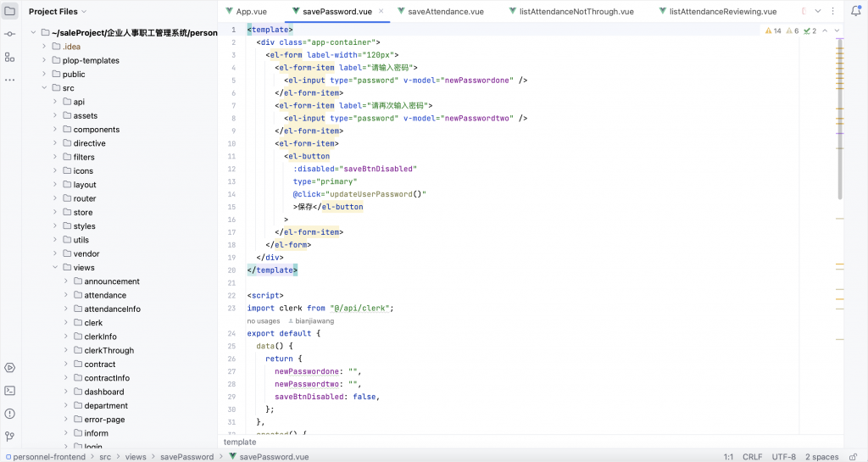Toggle the read-only lock in status bar
This screenshot has height=462, width=868.
pyautogui.click(x=854, y=457)
